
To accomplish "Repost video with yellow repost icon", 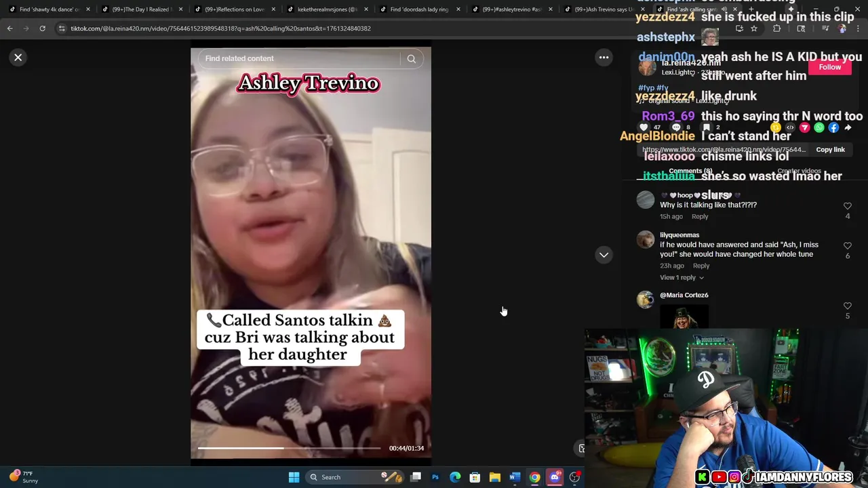I will click(x=776, y=127).
